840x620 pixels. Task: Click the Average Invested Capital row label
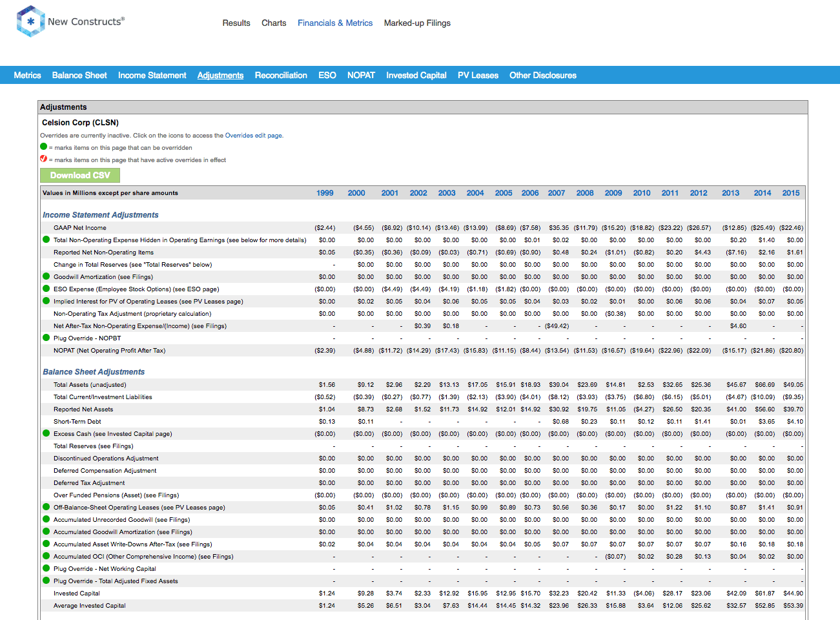pyautogui.click(x=90, y=606)
